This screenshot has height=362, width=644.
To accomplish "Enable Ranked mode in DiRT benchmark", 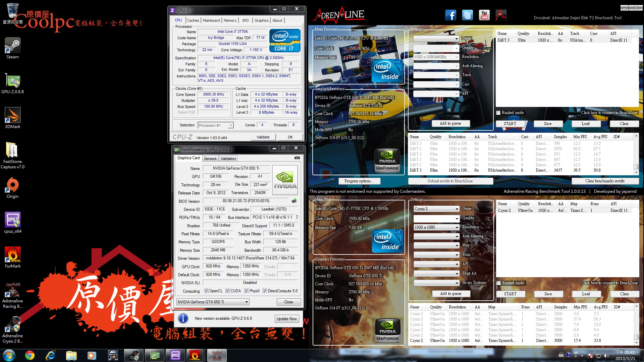I will 498,113.
